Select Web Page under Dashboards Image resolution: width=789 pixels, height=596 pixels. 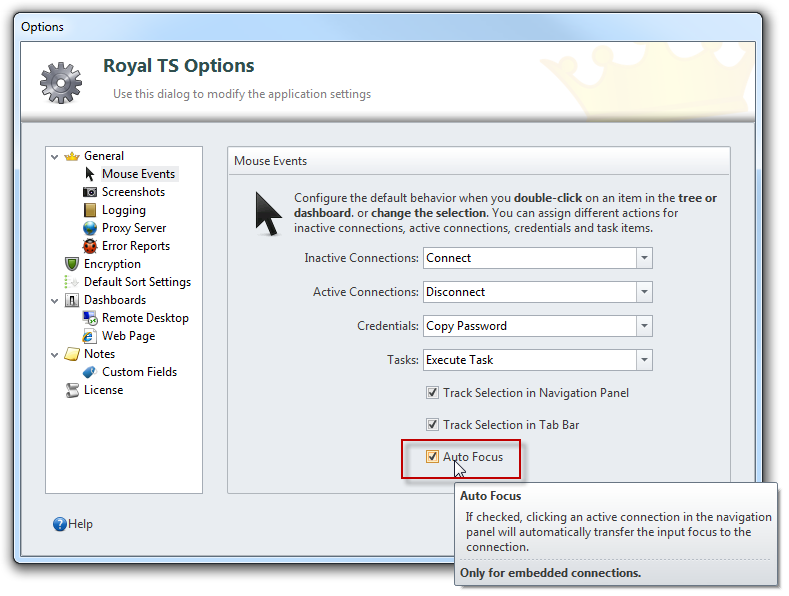coord(128,336)
